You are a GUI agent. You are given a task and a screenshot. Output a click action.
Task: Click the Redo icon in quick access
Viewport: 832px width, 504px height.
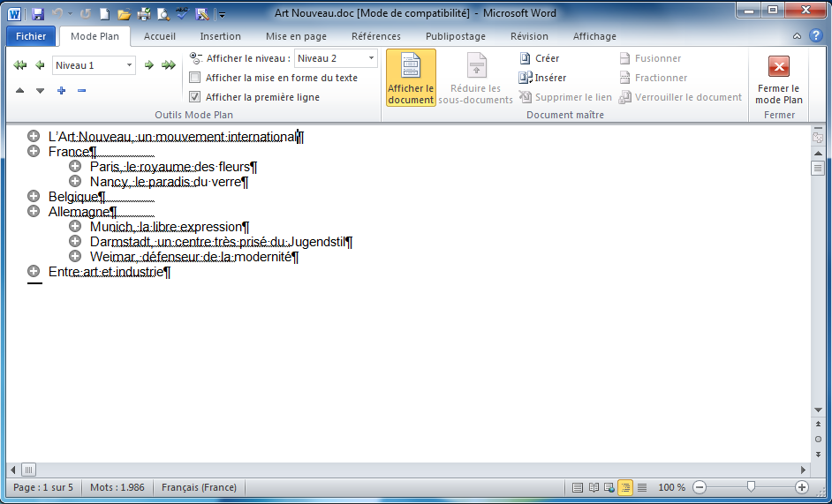pyautogui.click(x=86, y=14)
